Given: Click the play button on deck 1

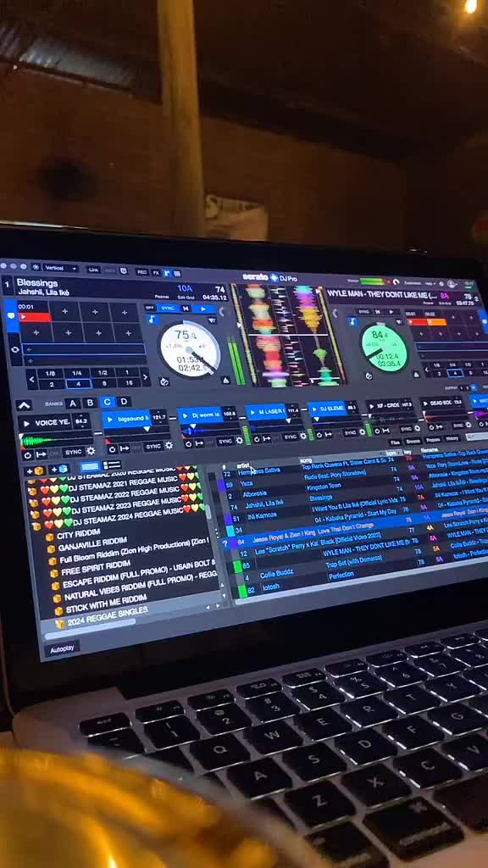Looking at the screenshot, I should pos(203,309).
